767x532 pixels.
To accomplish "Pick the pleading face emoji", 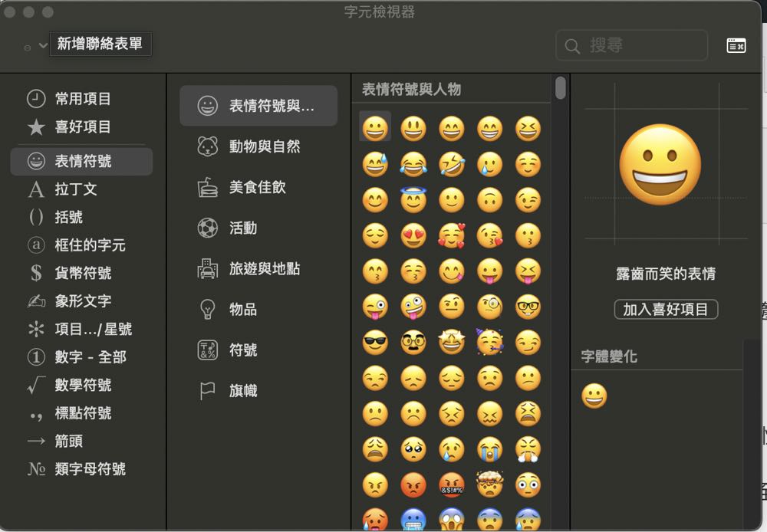I will pyautogui.click(x=413, y=449).
